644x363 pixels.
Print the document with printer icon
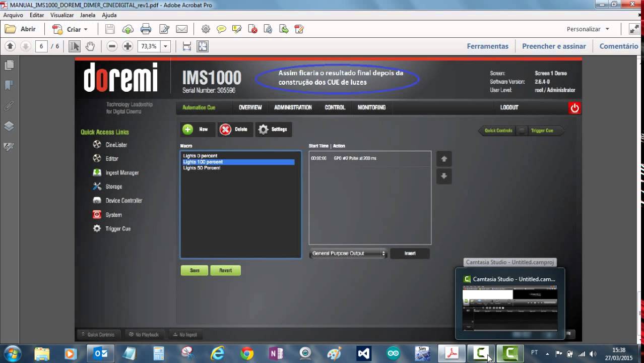[146, 29]
